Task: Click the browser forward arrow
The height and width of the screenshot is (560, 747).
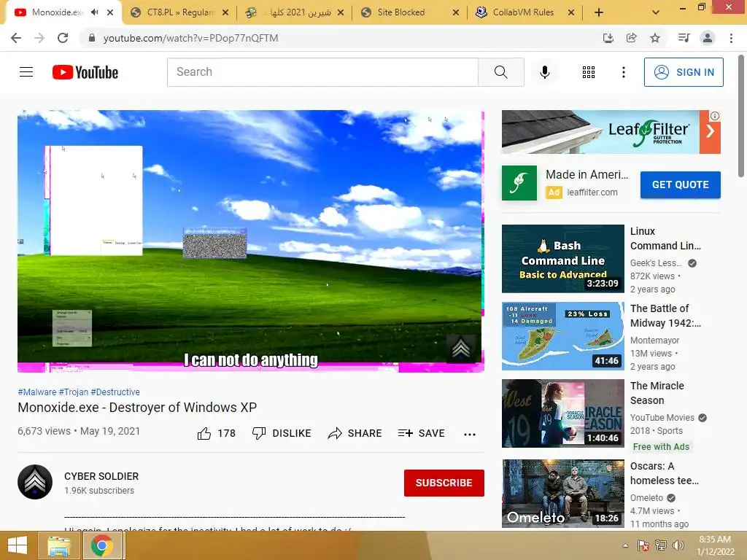Action: click(39, 38)
